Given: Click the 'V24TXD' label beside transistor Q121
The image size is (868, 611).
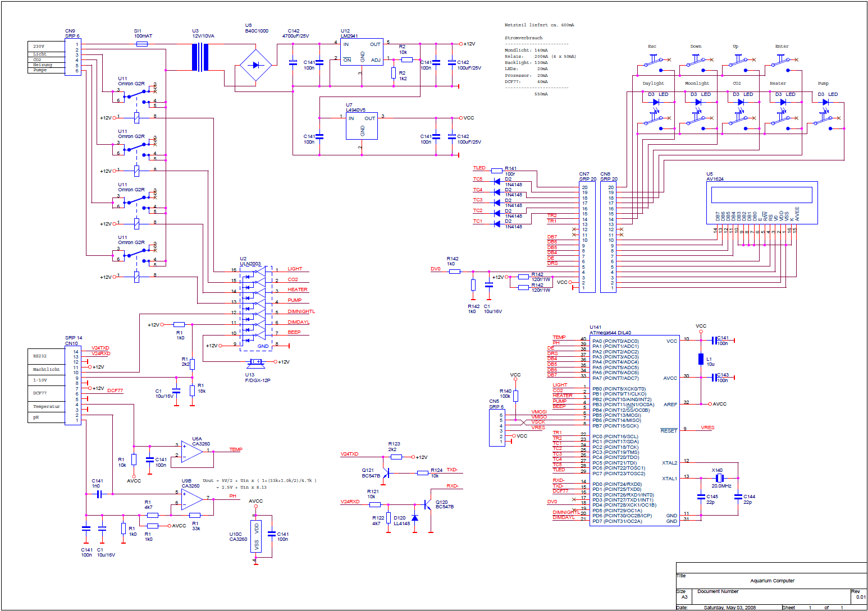Looking at the screenshot, I should [x=349, y=454].
